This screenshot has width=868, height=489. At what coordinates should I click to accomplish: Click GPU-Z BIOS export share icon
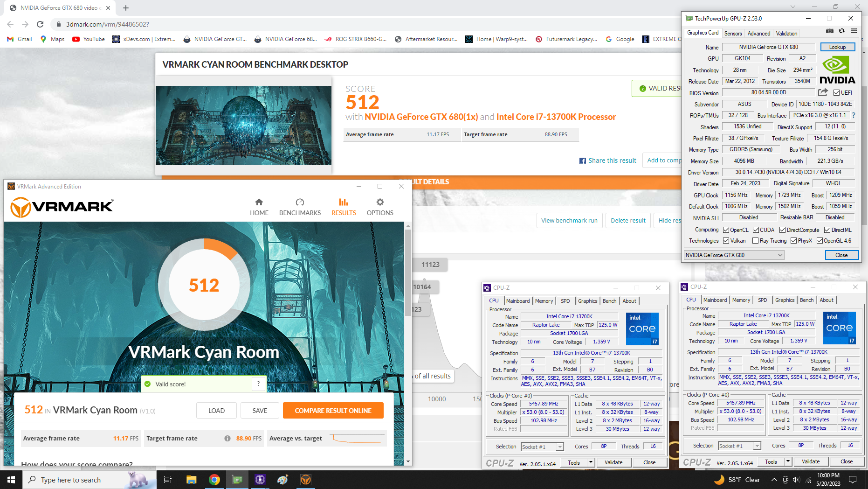click(x=823, y=92)
